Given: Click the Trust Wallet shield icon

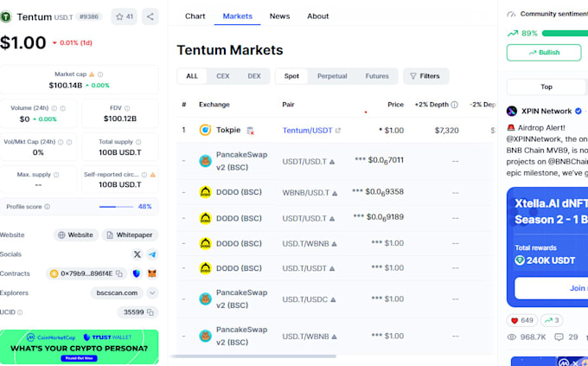Looking at the screenshot, I should pos(136,273).
